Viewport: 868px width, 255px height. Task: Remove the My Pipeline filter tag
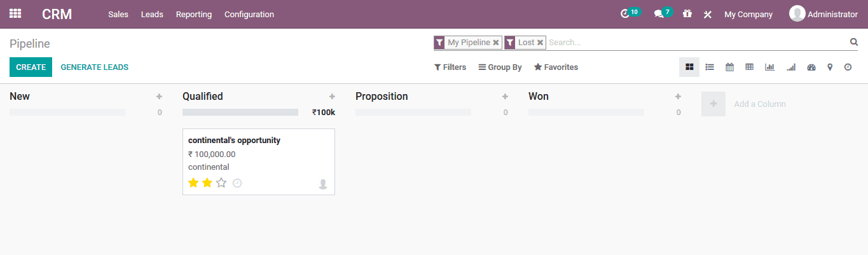(496, 43)
